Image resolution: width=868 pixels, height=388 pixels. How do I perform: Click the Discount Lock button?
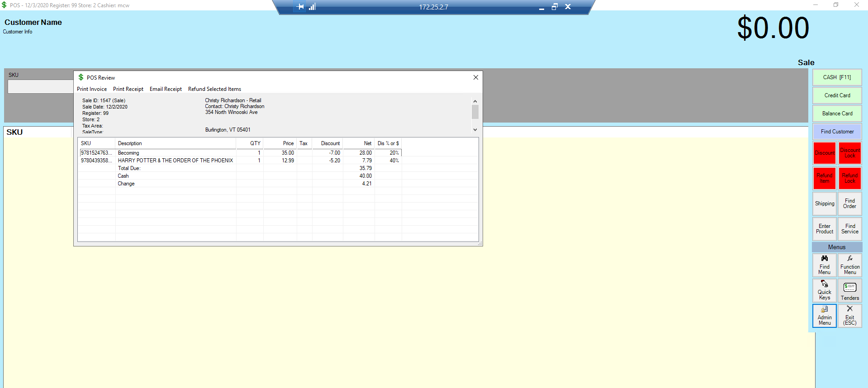click(849, 153)
